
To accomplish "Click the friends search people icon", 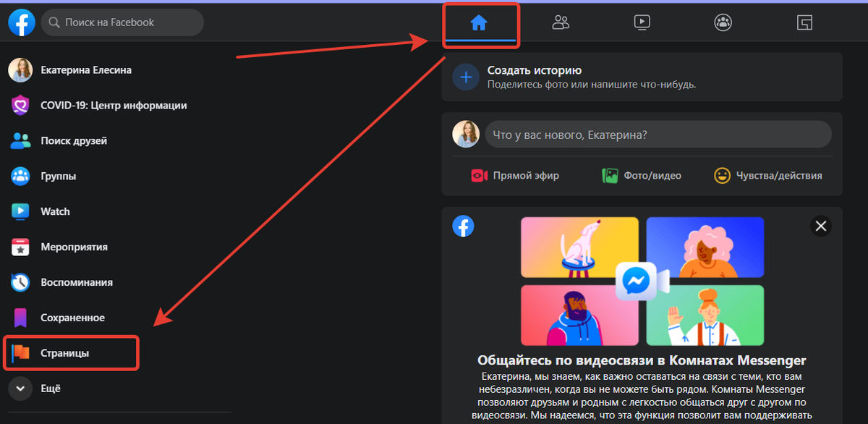I will [x=20, y=141].
